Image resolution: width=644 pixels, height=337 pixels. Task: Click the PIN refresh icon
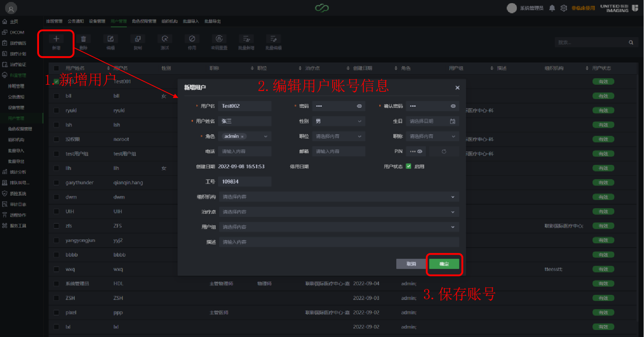pos(444,152)
